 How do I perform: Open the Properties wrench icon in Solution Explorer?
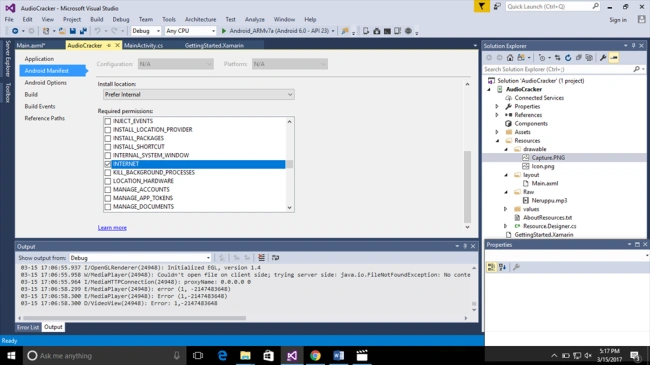(603, 58)
